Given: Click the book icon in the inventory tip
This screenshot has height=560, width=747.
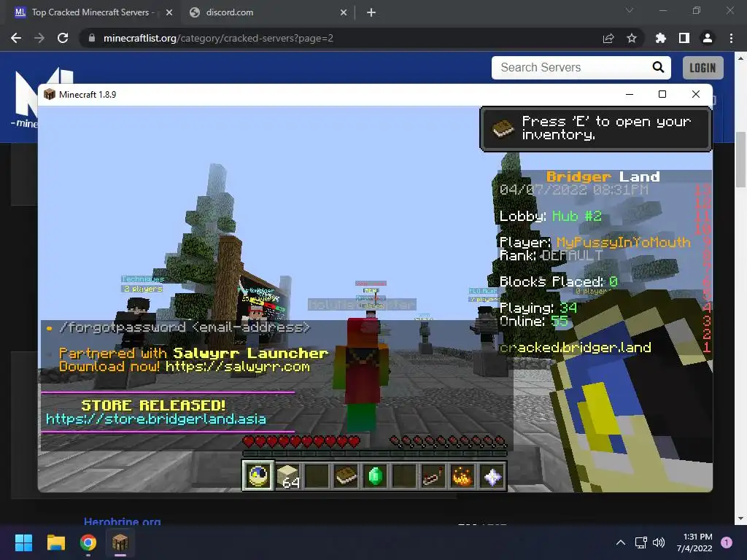Looking at the screenshot, I should [x=503, y=128].
